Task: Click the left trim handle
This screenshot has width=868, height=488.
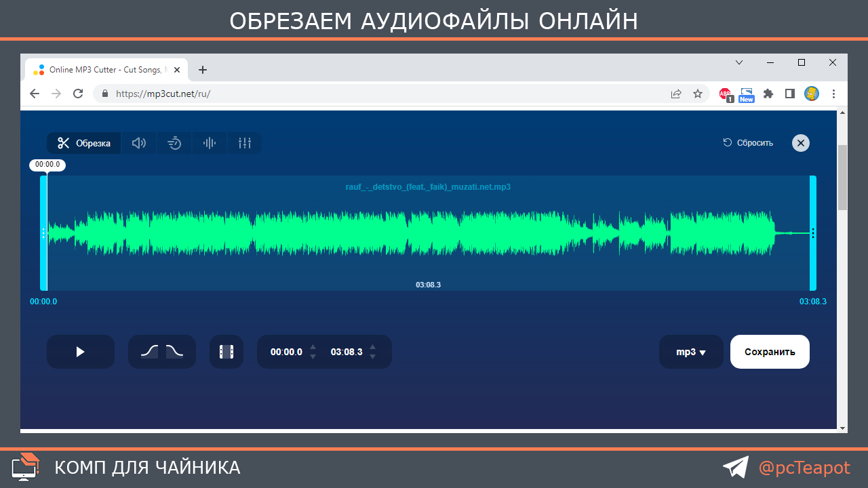Action: pos(43,233)
